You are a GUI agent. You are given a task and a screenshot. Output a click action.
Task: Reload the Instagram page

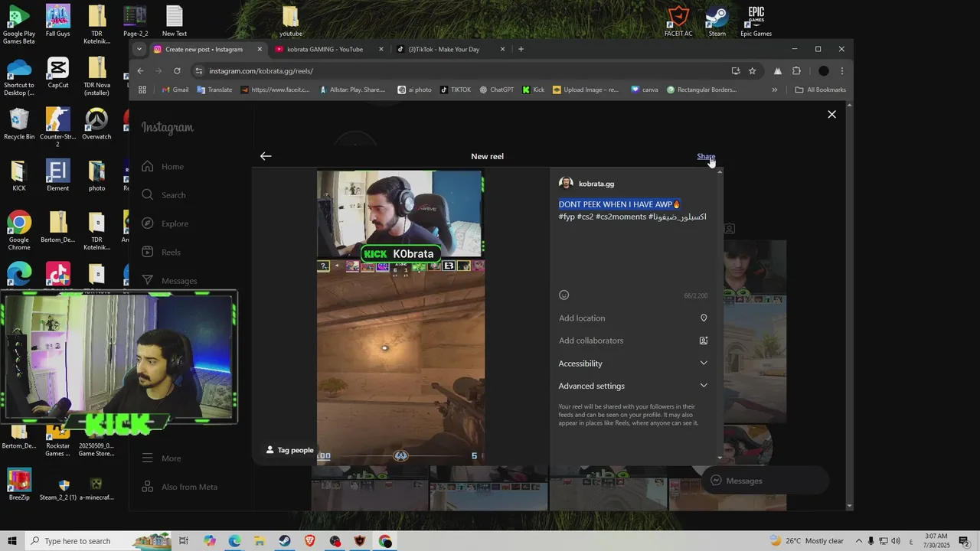pos(177,70)
